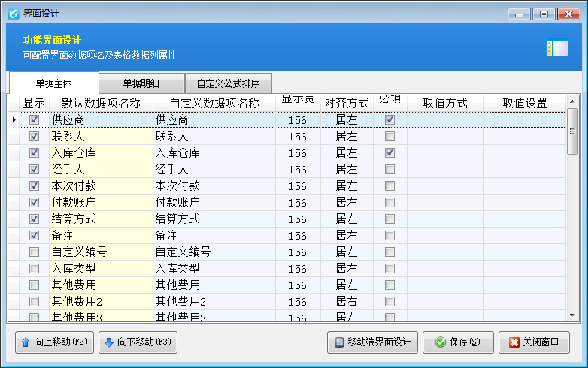Click the display width cell for 备注
588x368 pixels.
(298, 236)
